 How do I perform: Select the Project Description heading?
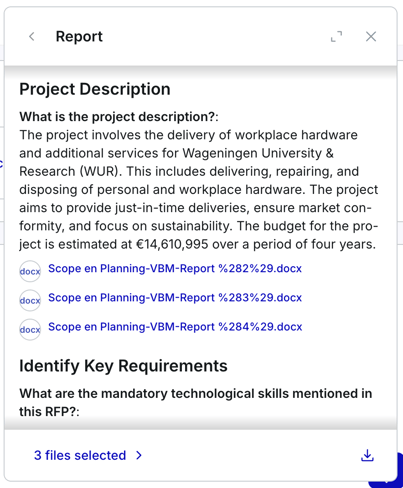tap(95, 89)
